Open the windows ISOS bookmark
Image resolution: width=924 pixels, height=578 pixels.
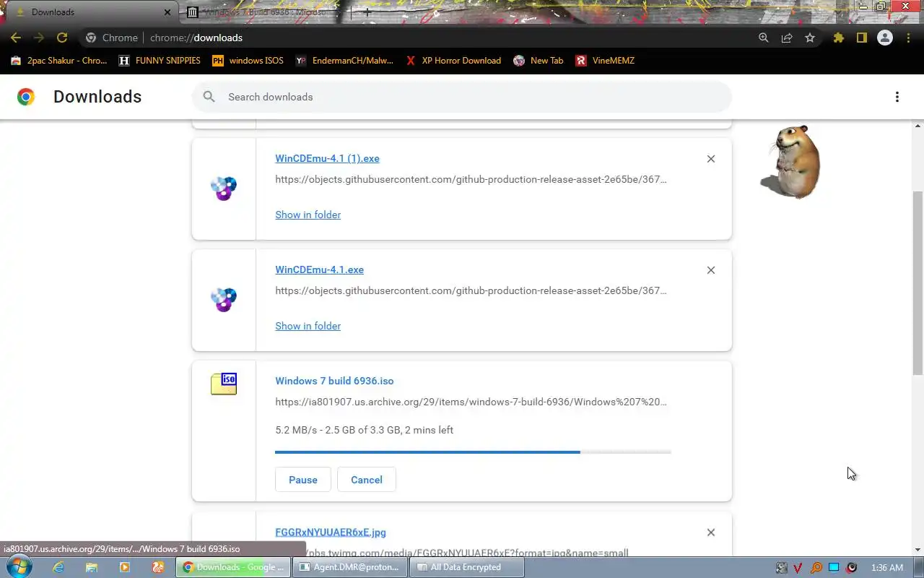[x=248, y=61]
